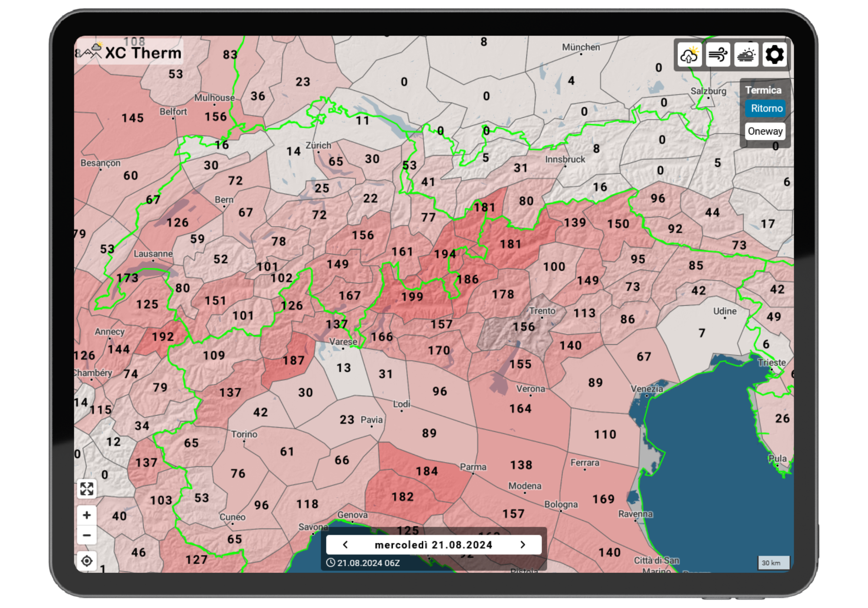The height and width of the screenshot is (608, 868).
Task: Click the Termica panel heading
Action: point(763,90)
